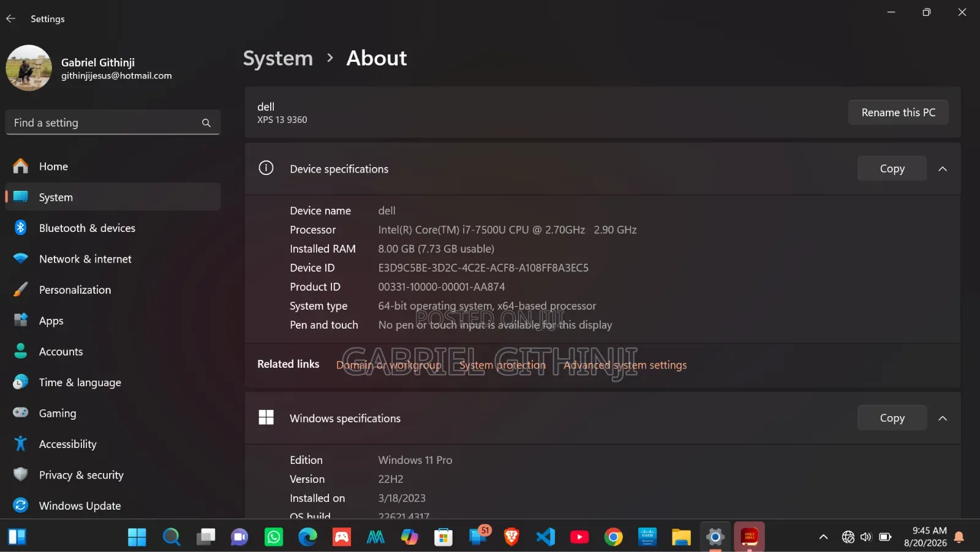980x552 pixels.
Task: Open Visual Studio Code from the taskbar
Action: tap(546, 537)
